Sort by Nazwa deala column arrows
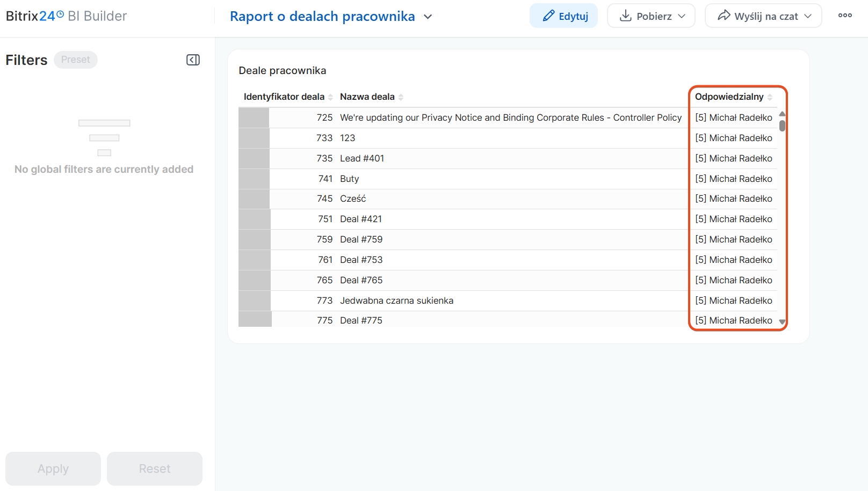 (401, 97)
